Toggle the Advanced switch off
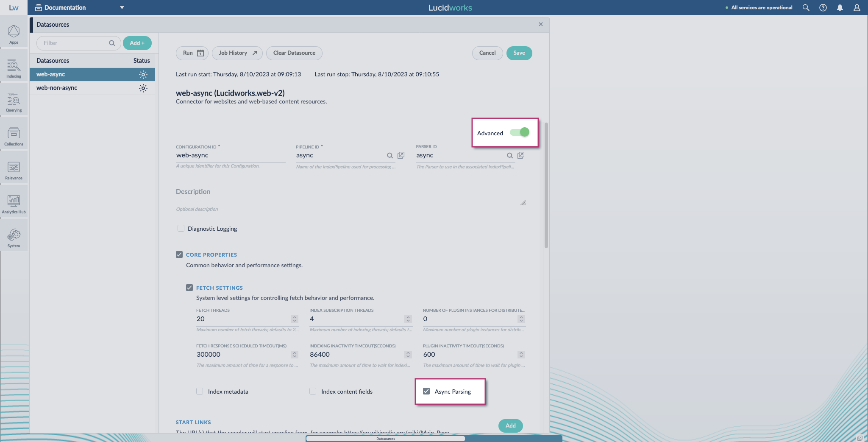Image resolution: width=868 pixels, height=442 pixels. pyautogui.click(x=520, y=132)
